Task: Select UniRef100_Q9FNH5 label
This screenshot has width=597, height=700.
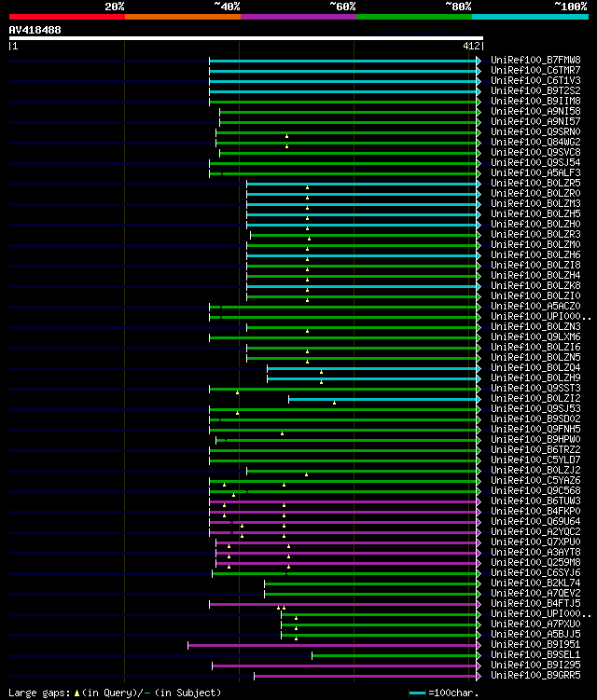Action: point(535,430)
